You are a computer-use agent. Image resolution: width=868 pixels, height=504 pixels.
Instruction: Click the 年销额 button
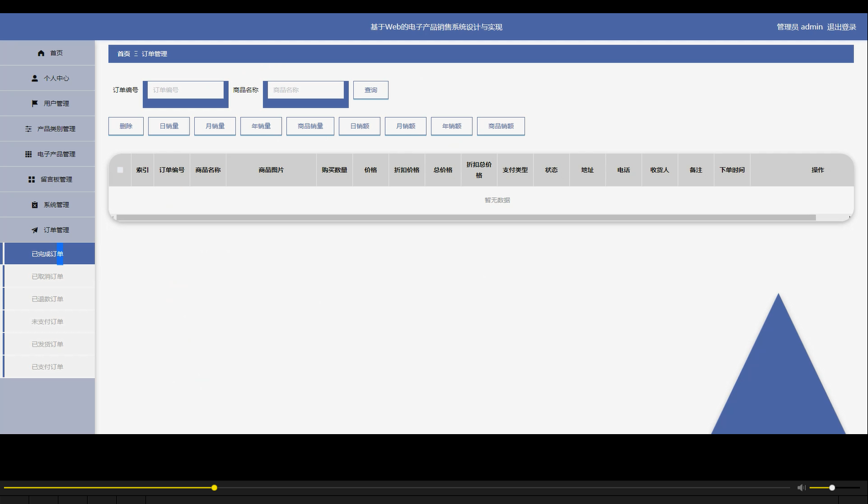click(452, 126)
